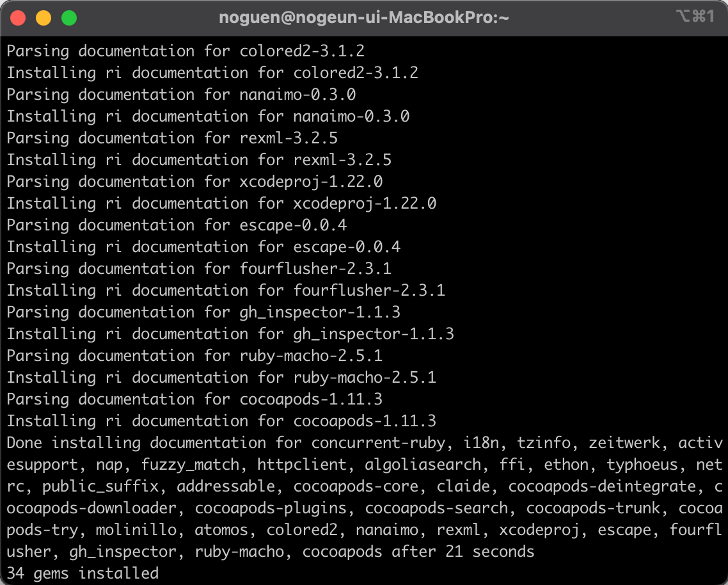Click the line 'Parsing documentation for gh_inspector-1.1.3'
This screenshot has height=585, width=728.
[203, 312]
